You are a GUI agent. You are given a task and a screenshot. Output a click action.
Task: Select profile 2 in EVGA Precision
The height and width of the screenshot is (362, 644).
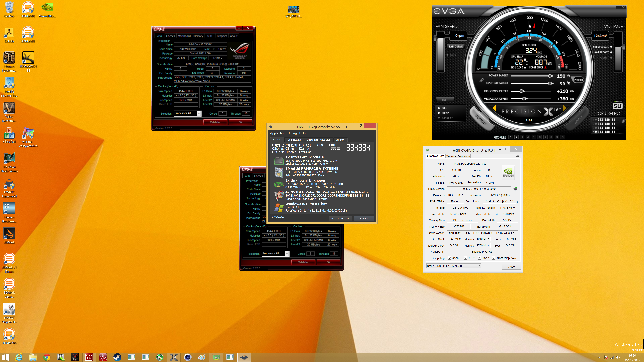(516, 137)
